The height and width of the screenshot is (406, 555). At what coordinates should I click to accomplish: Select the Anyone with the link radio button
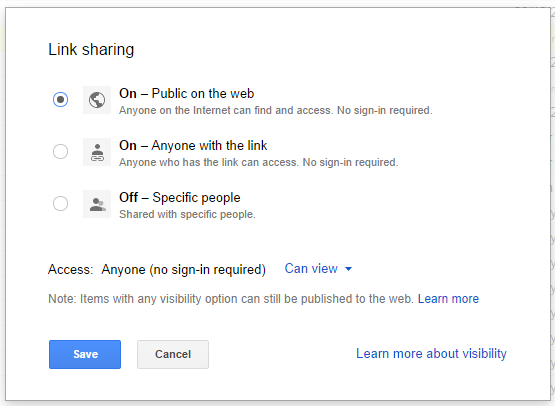coord(61,151)
